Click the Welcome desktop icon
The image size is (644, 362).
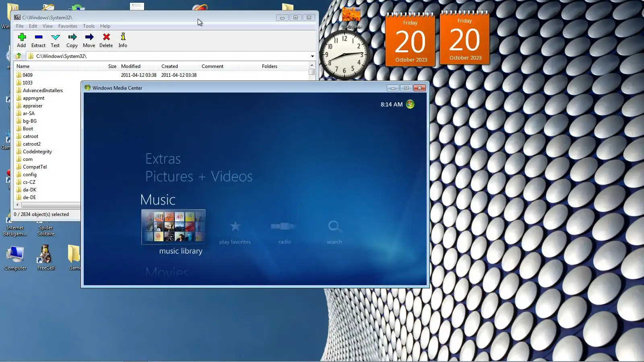pos(352,18)
